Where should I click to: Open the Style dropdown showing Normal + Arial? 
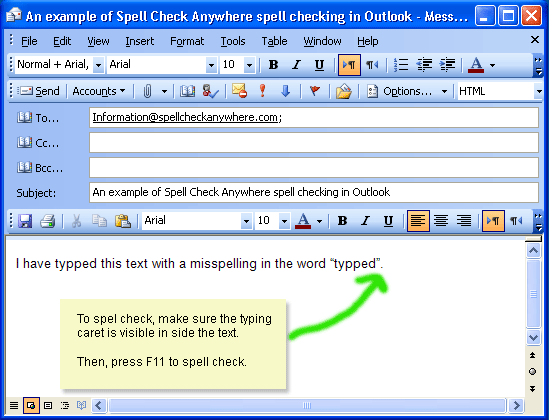[x=98, y=65]
